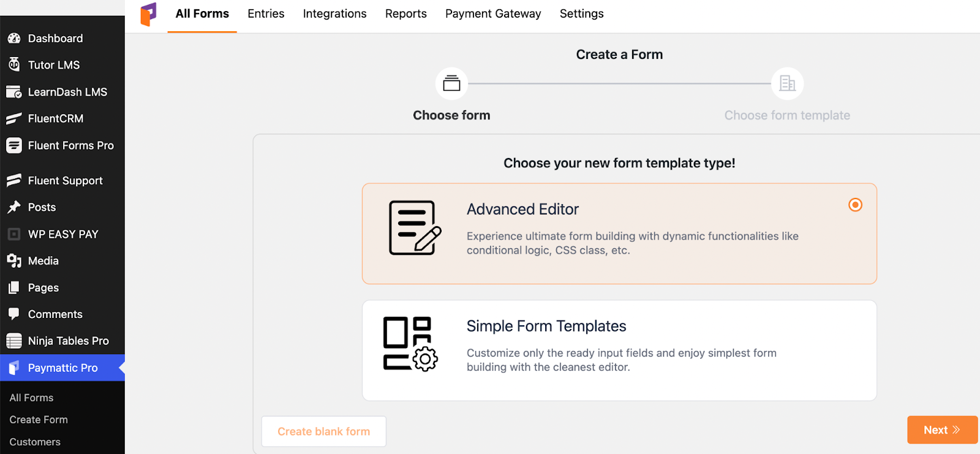
Task: Click the Comments bubble icon
Action: [13, 314]
